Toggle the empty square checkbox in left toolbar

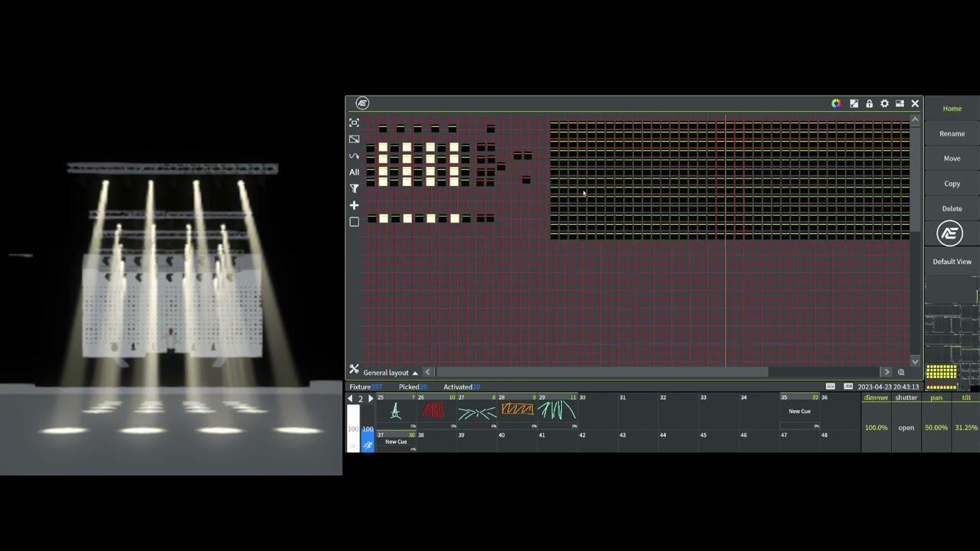(354, 222)
